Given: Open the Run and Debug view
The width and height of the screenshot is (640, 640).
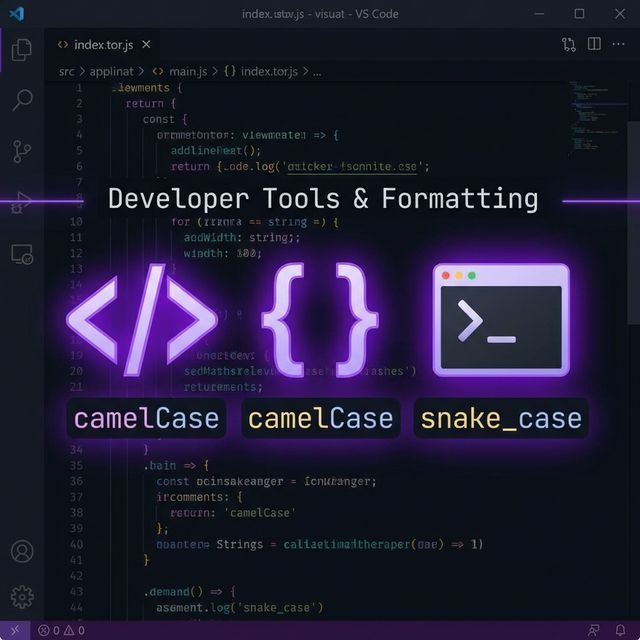Looking at the screenshot, I should 21,203.
